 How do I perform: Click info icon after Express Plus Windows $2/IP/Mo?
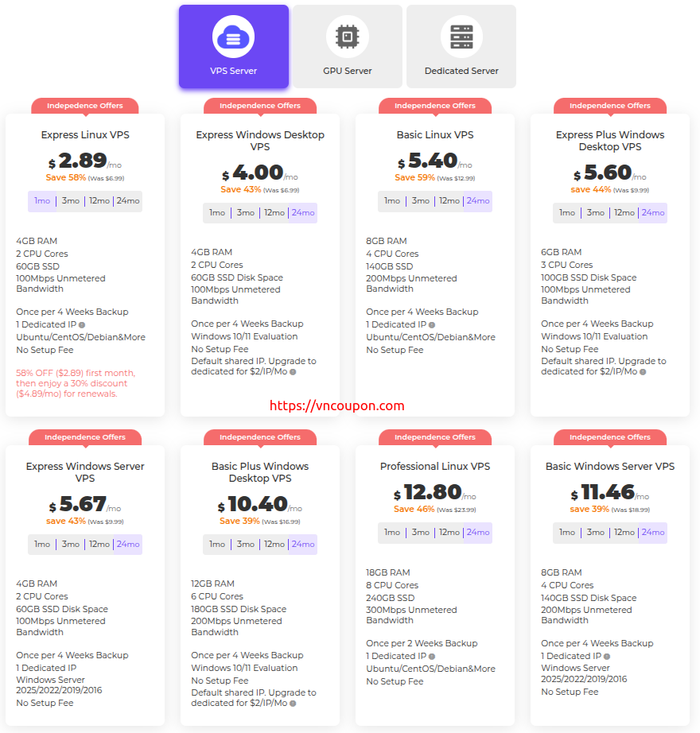point(643,372)
